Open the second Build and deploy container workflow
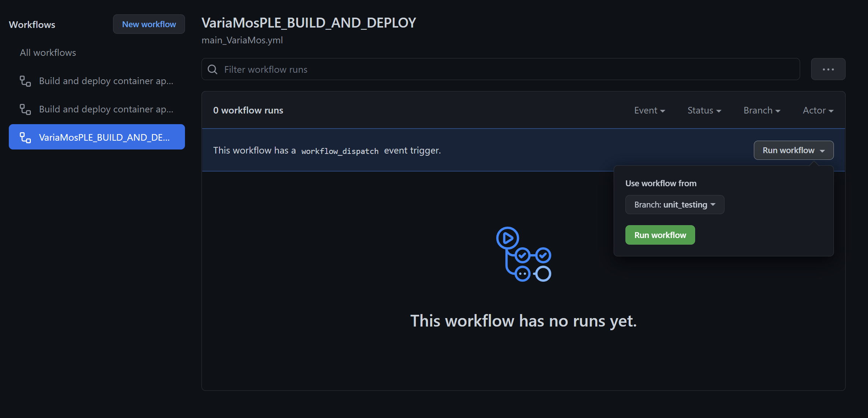 (106, 109)
